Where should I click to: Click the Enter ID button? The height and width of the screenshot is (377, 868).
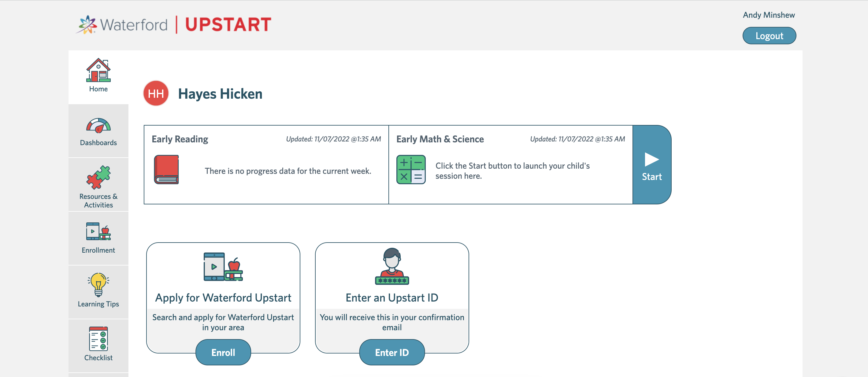tap(392, 352)
